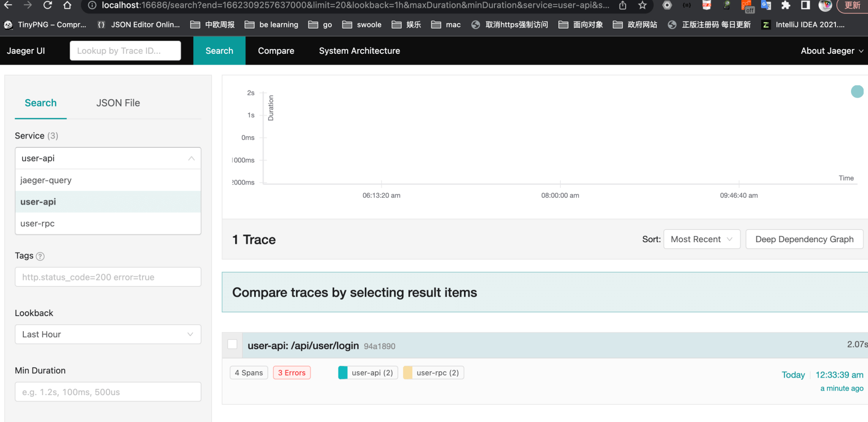The width and height of the screenshot is (868, 422).
Task: Click the Tags help question-mark icon
Action: (40, 256)
